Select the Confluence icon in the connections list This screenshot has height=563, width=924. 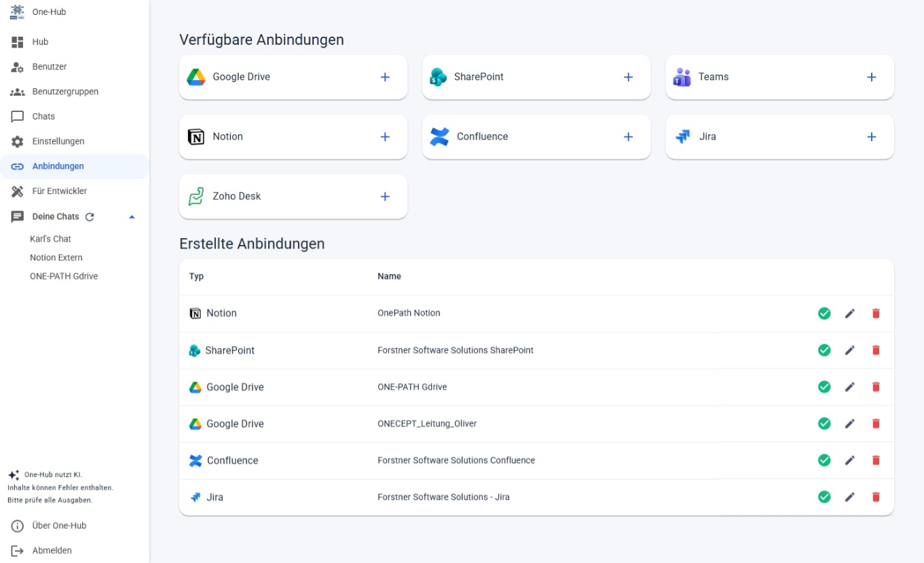coord(439,136)
